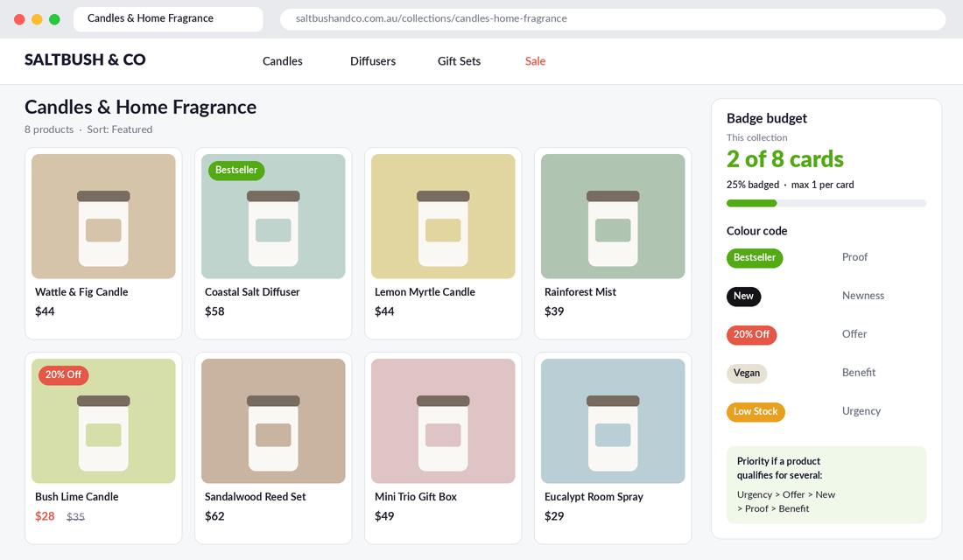Open the Gift Sets nav item
The image size is (963, 560).
[x=459, y=61]
